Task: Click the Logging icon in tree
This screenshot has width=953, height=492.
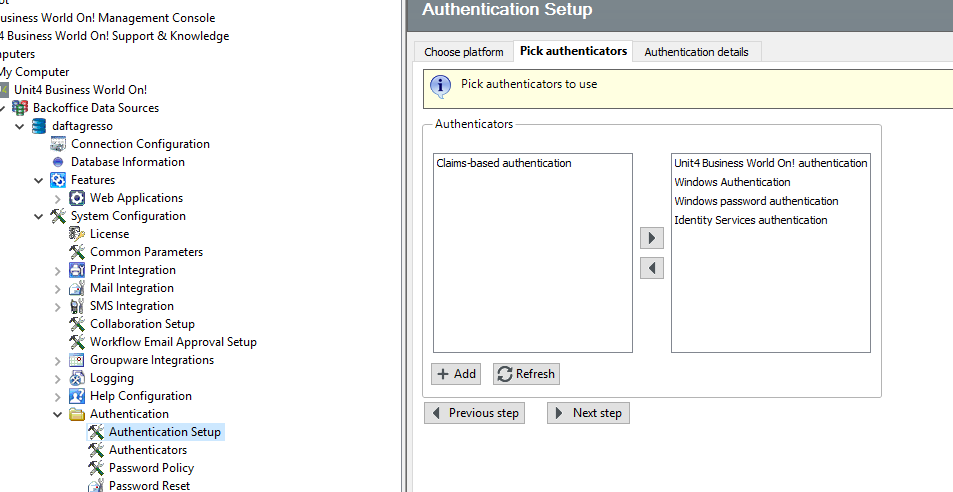Action: pyautogui.click(x=77, y=378)
